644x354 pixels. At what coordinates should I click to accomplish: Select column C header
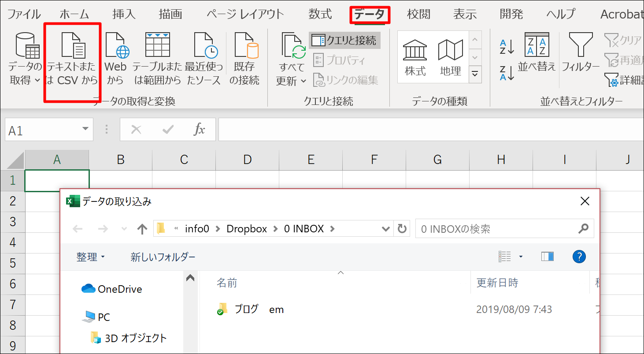184,160
